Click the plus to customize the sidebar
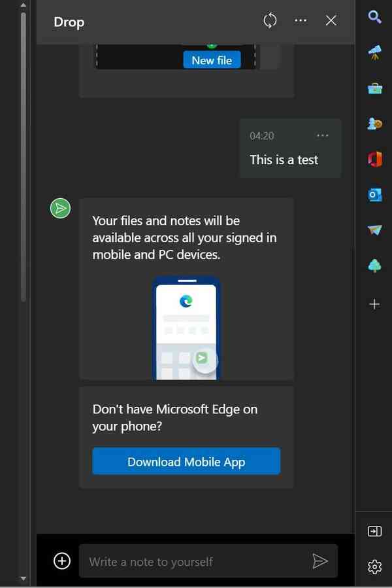The width and height of the screenshot is (392, 588). (374, 304)
